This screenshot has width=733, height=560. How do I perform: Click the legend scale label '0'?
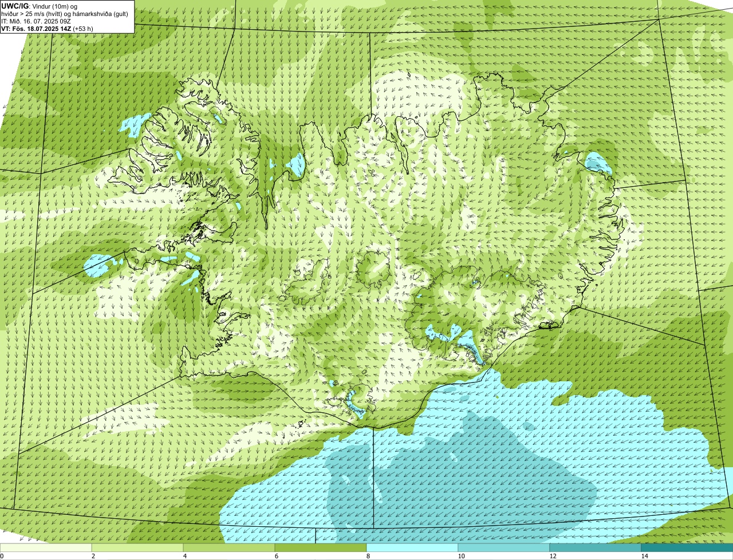click(x=2, y=556)
